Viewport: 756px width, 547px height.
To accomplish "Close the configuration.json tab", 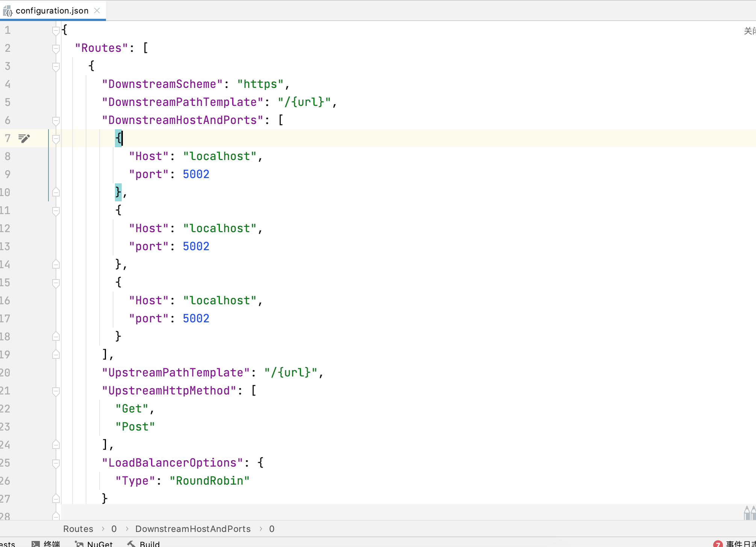I will pos(97,11).
